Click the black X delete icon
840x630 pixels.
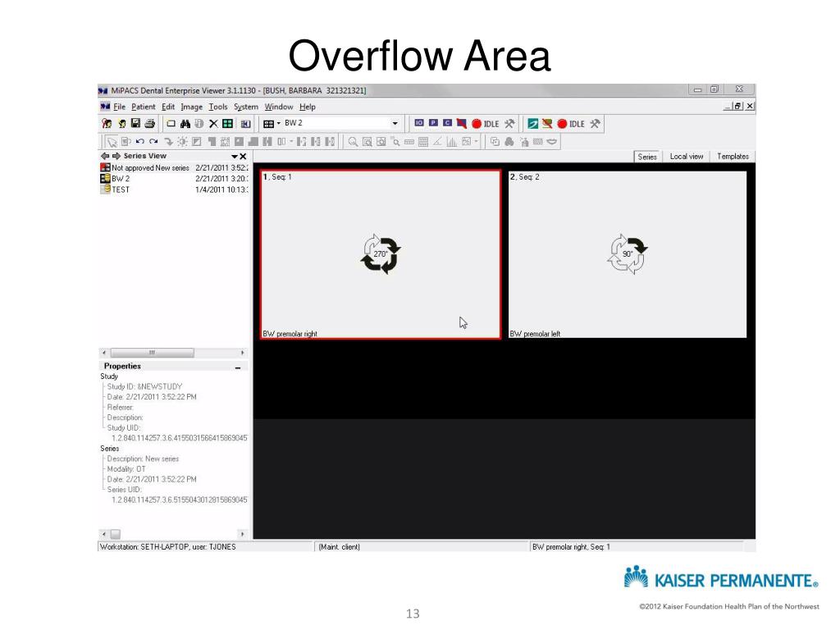213,124
